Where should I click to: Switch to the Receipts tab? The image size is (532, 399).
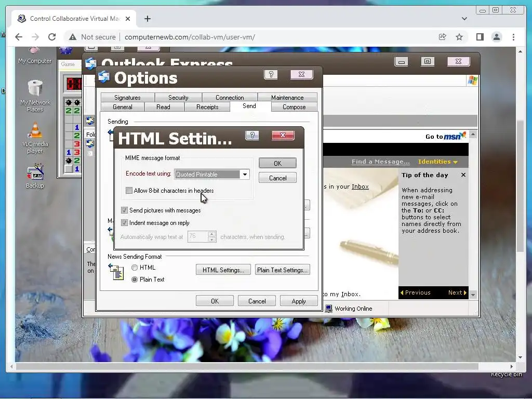pos(207,107)
